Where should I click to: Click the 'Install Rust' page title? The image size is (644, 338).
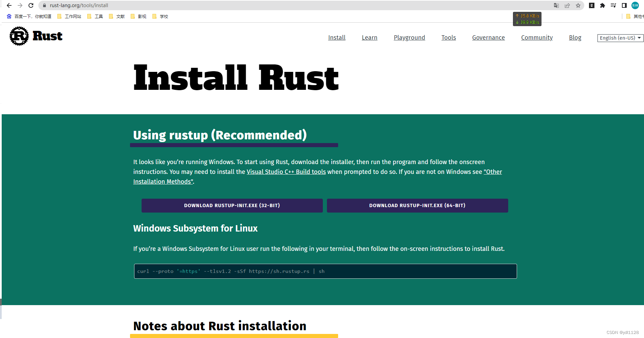236,78
